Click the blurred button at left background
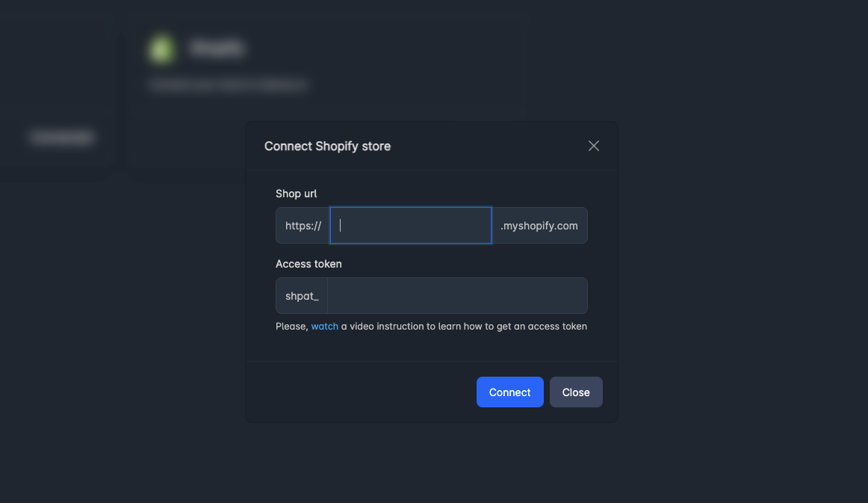Viewport: 868px width, 503px height. coord(62,138)
